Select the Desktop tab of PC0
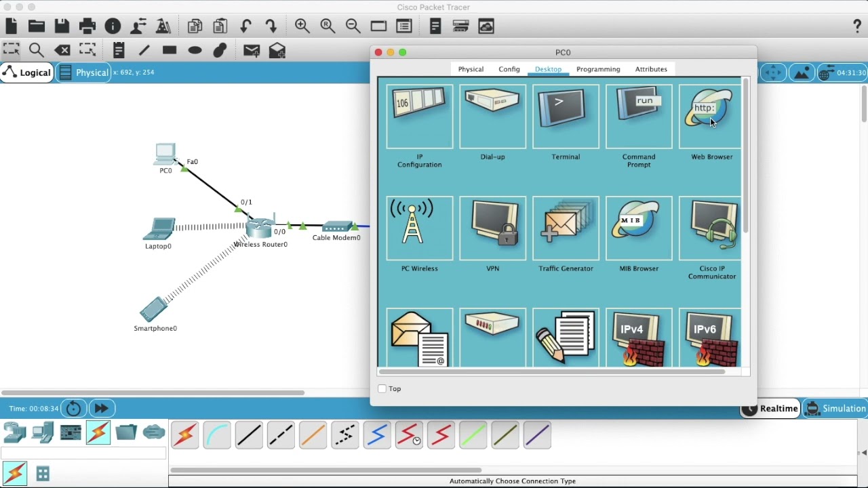 pyautogui.click(x=548, y=69)
